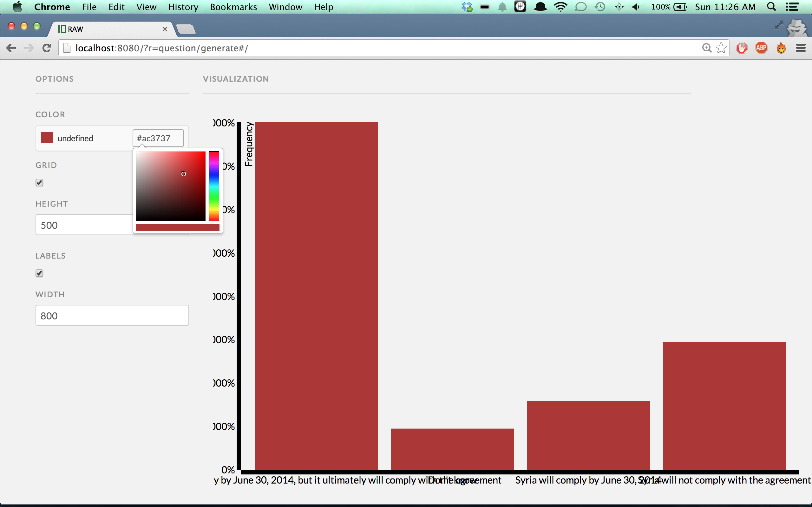Open macOS Spotlight search

point(771,7)
